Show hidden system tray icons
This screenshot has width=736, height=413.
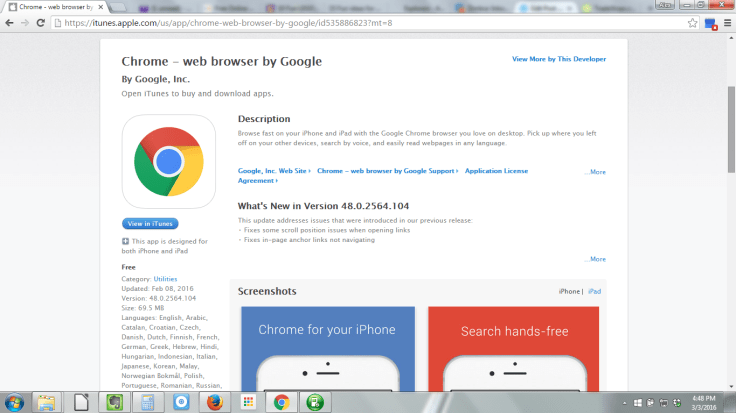click(624, 403)
